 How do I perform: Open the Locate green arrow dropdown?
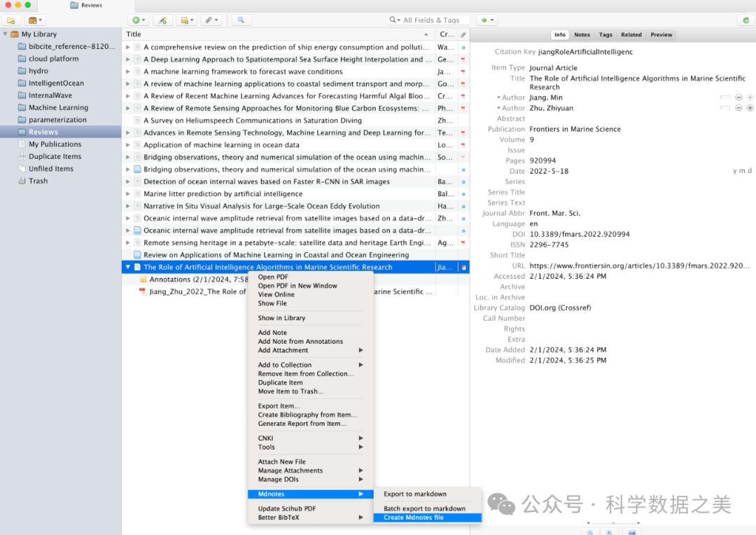coord(486,20)
